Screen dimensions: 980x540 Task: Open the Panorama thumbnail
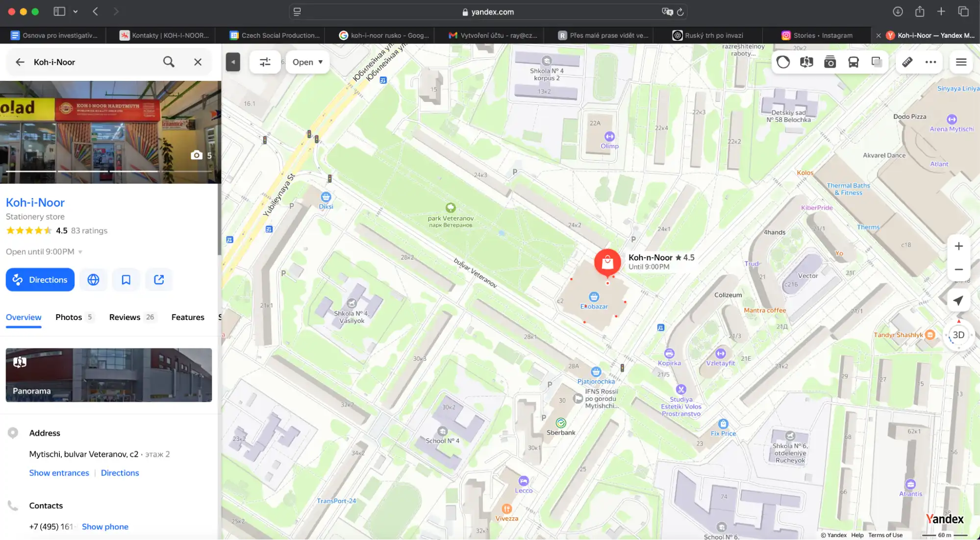tap(109, 375)
